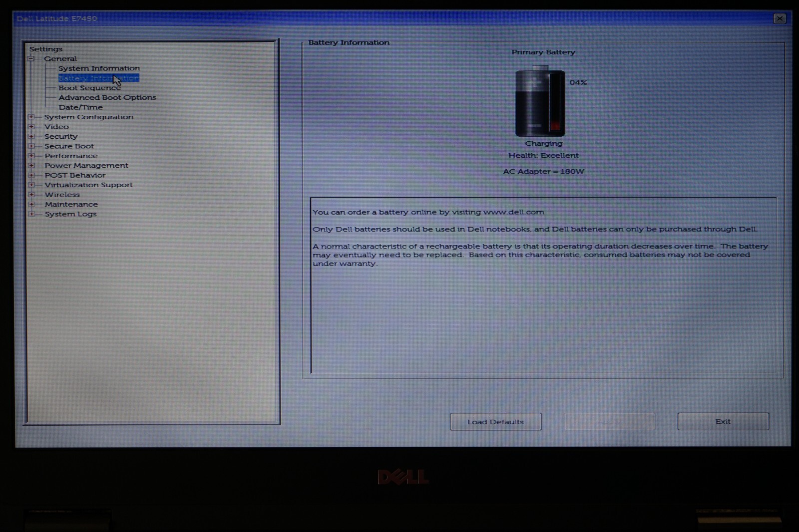Select the Virtualization Support label
Viewport: 799px width, 532px height.
point(88,185)
